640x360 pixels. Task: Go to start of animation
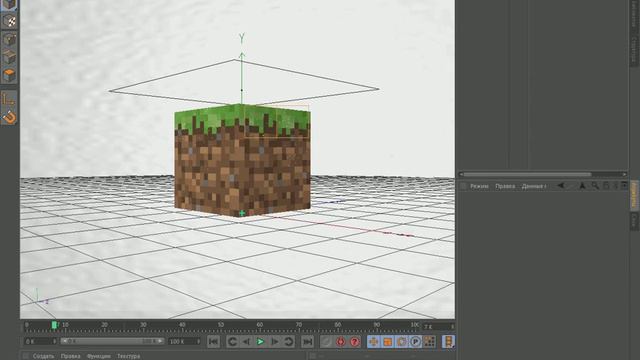pyautogui.click(x=213, y=342)
